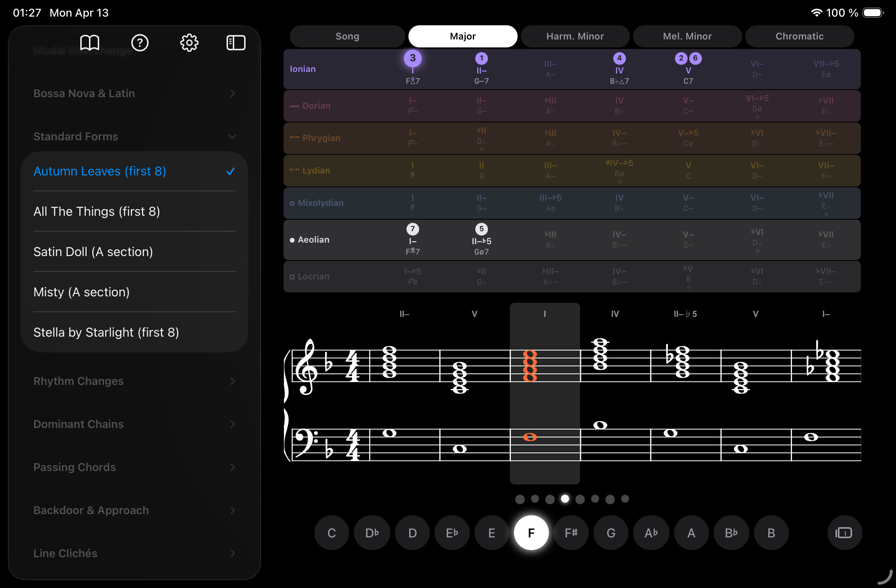Select the Dorian mode row
The image size is (896, 588).
coord(316,106)
